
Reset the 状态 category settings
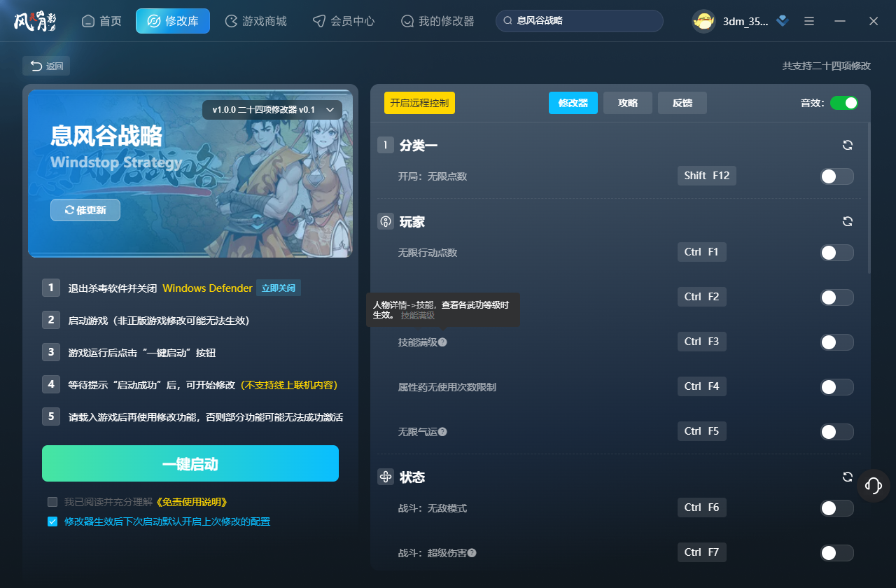[848, 477]
